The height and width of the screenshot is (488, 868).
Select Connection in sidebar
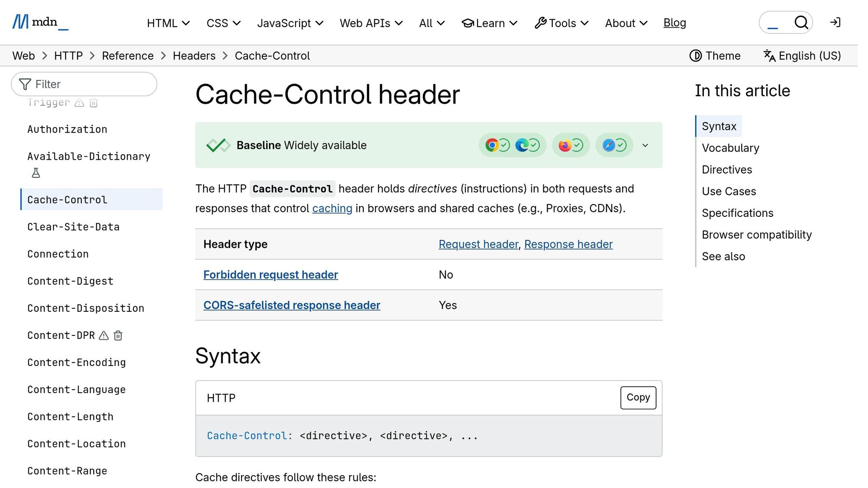[x=58, y=254]
